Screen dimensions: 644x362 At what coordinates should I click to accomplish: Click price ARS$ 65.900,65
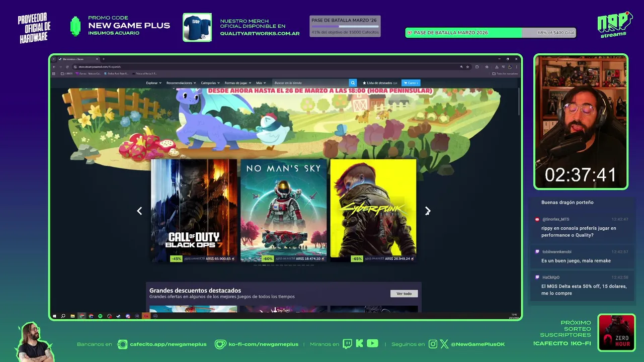218,258
